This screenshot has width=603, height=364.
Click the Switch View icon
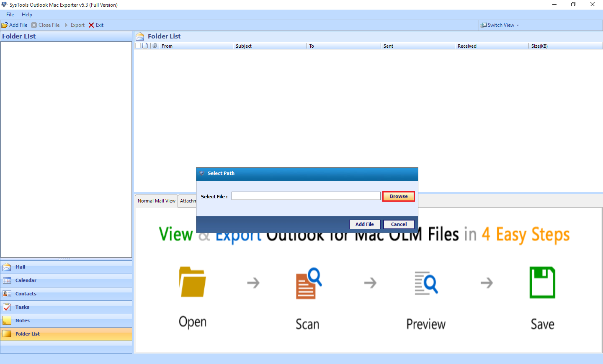(483, 25)
